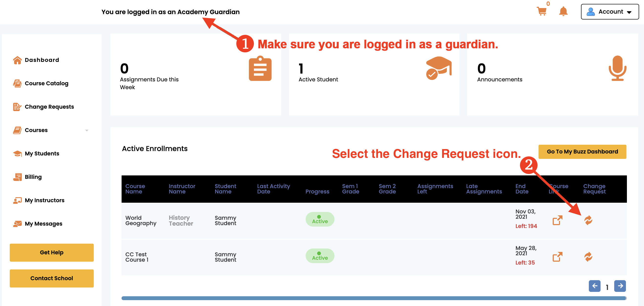Image resolution: width=644 pixels, height=306 pixels.
Task: Click the clipboard assignments icon
Action: (260, 69)
